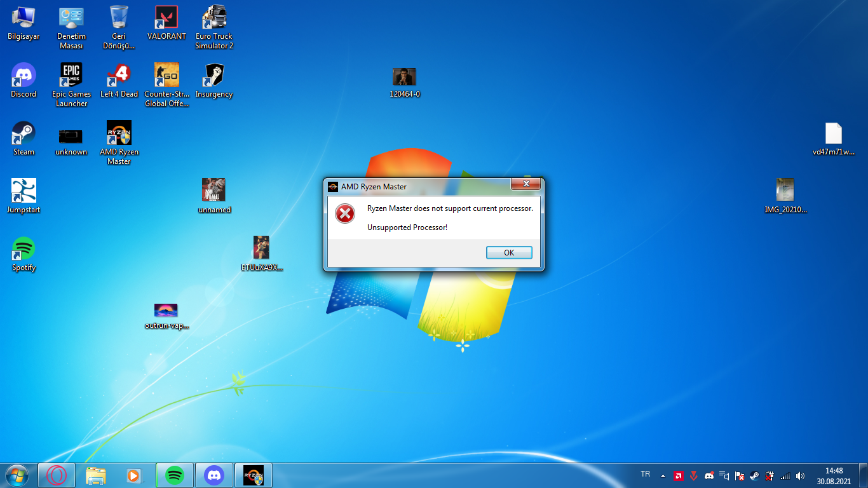
Task: Show hidden system tray icons
Action: [x=663, y=476]
